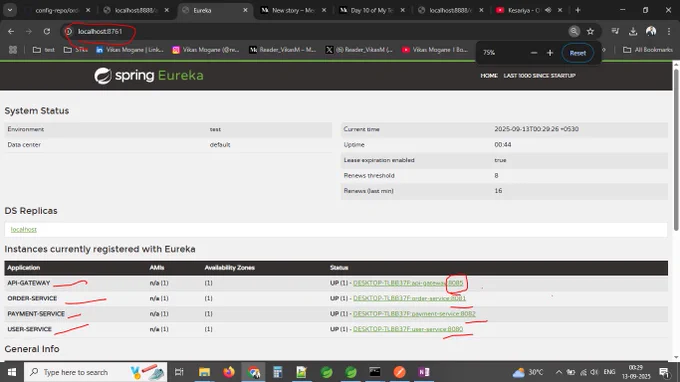This screenshot has height=382, width=680.
Task: Click the spring Eureka logo
Action: click(149, 75)
